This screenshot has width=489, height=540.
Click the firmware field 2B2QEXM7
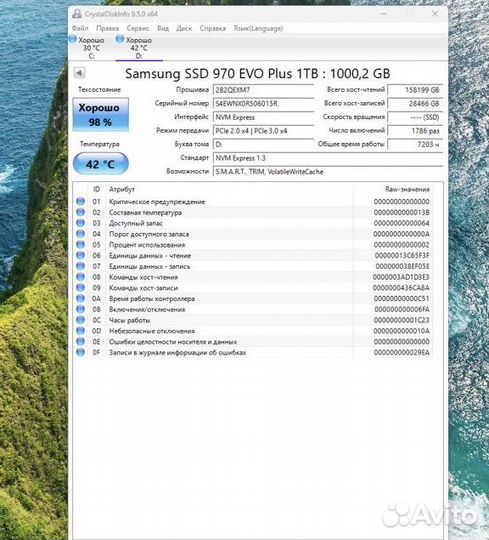click(x=263, y=90)
